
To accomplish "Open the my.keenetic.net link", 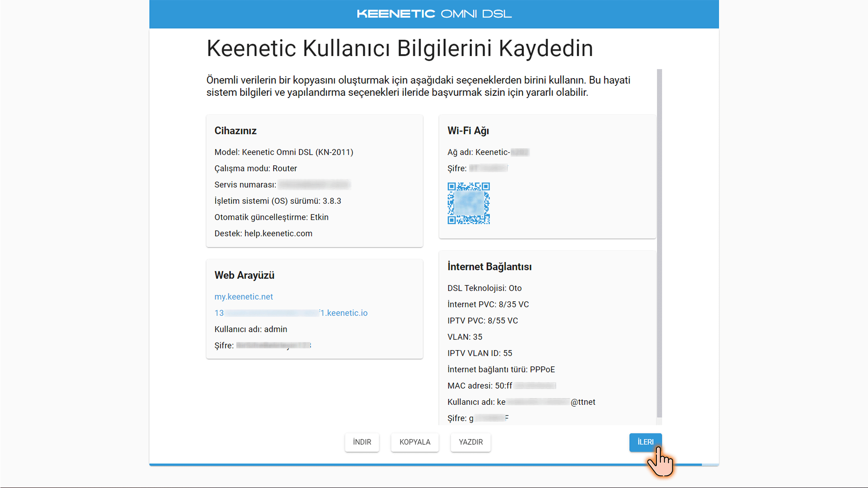I will coord(244,297).
